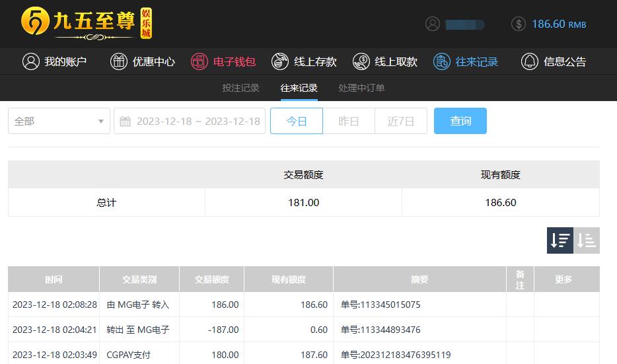The width and height of the screenshot is (617, 364).
Task: Click the 交易额度 table column header
Action: tap(211, 279)
